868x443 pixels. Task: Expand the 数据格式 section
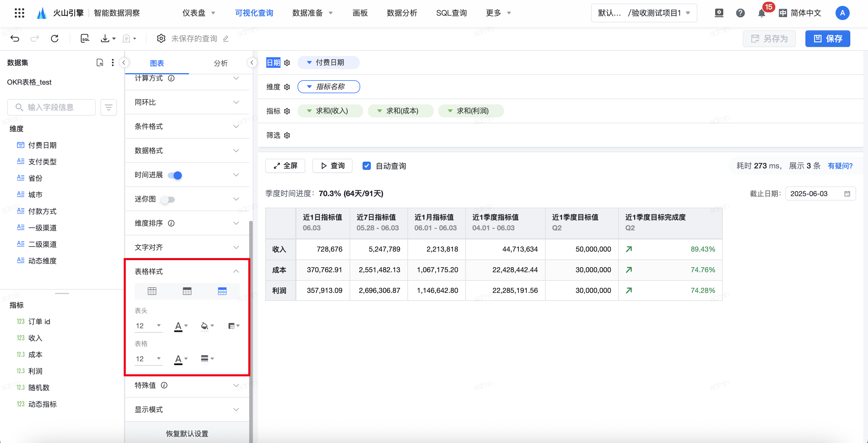pyautogui.click(x=187, y=151)
